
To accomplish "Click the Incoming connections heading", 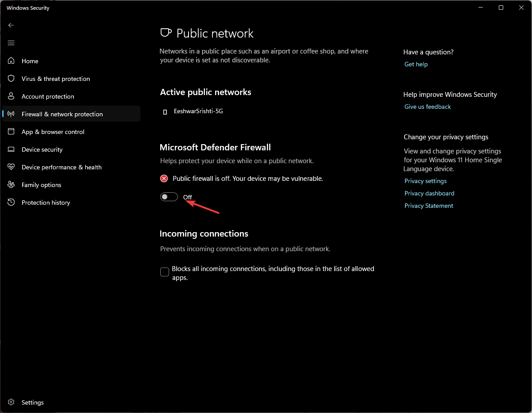I will pyautogui.click(x=204, y=233).
